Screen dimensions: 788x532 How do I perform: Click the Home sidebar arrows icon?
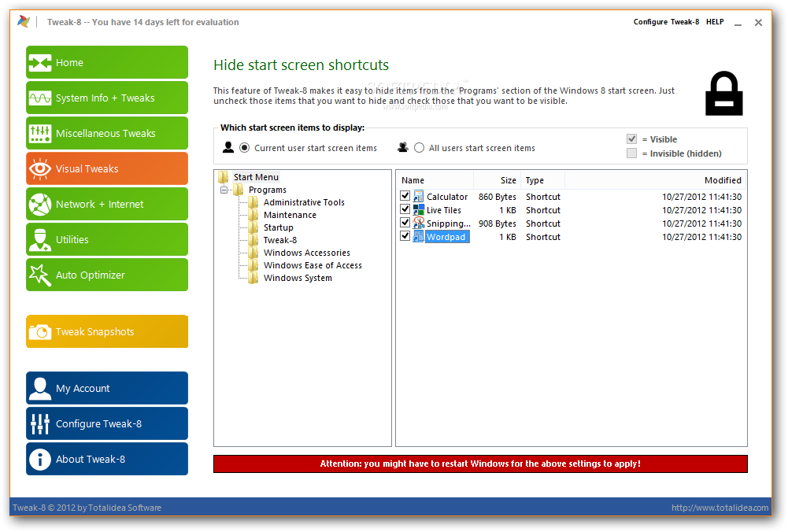coord(40,63)
